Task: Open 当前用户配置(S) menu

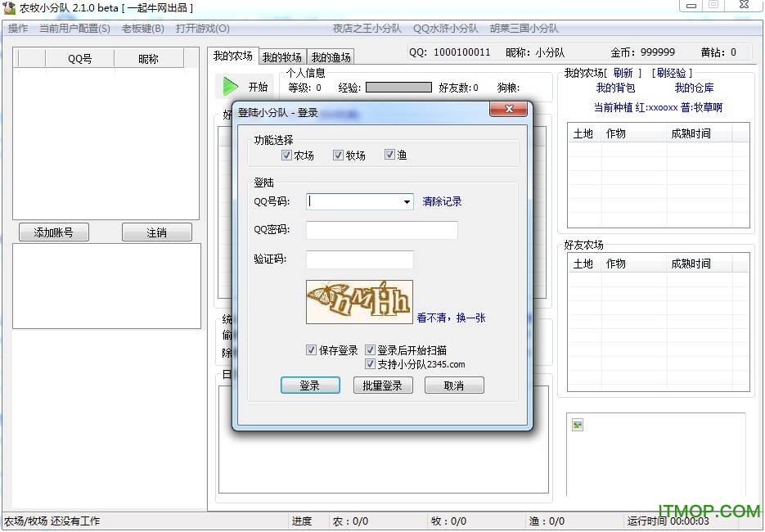Action: click(74, 29)
